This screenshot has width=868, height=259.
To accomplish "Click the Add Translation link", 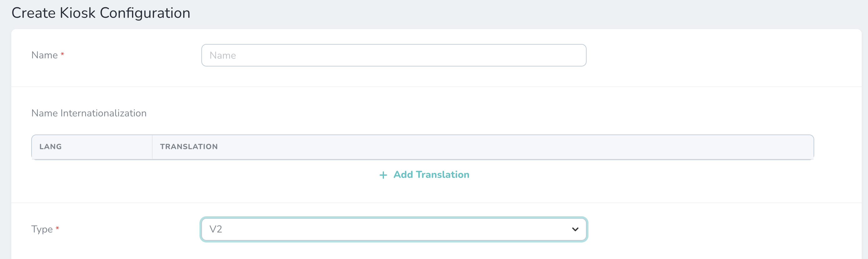I will 425,174.
